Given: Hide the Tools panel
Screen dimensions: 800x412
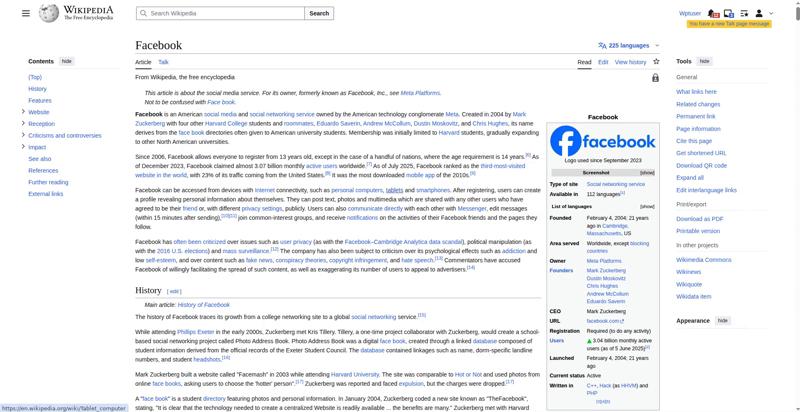Looking at the screenshot, I should 704,61.
